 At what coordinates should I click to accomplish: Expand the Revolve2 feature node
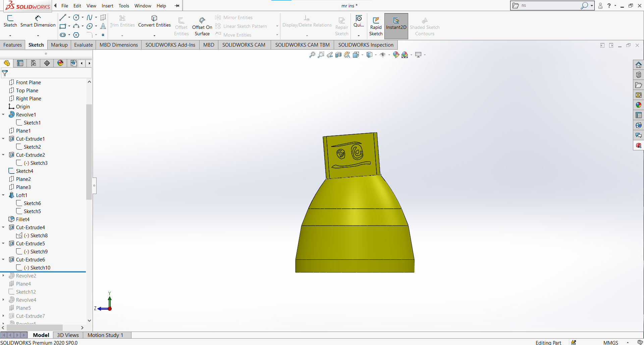(x=3, y=276)
